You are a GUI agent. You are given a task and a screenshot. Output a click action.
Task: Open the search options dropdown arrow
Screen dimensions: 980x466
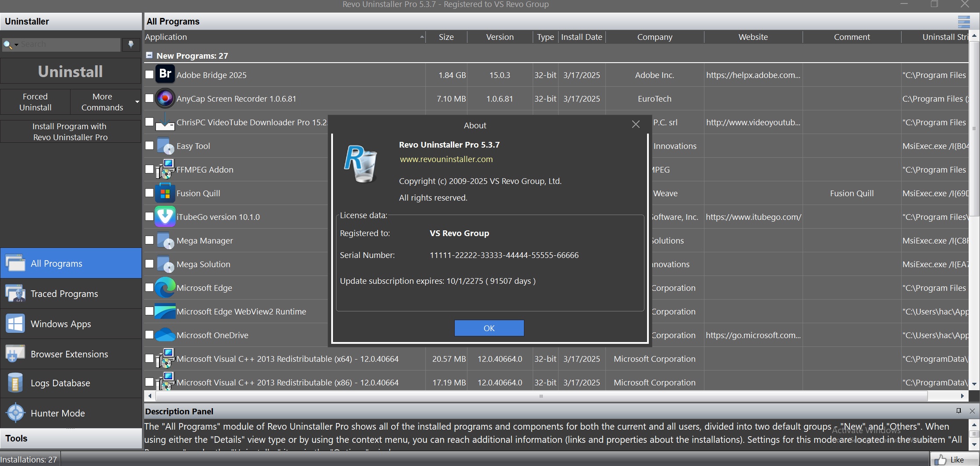click(x=16, y=45)
